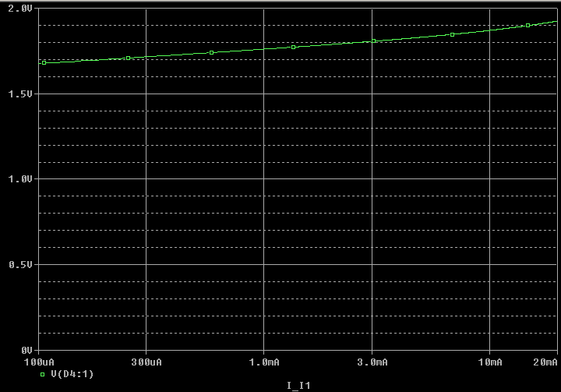The height and width of the screenshot is (392, 561).
Task: Click the I_I1 x-axis title
Action: click(x=298, y=386)
